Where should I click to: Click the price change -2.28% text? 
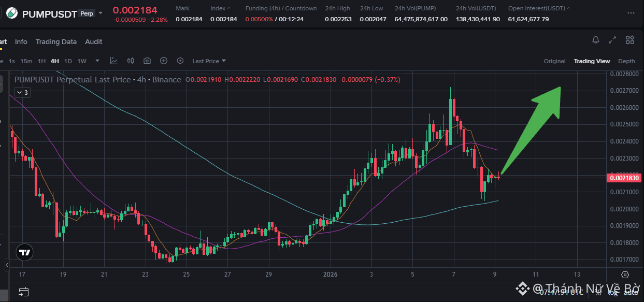[159, 20]
